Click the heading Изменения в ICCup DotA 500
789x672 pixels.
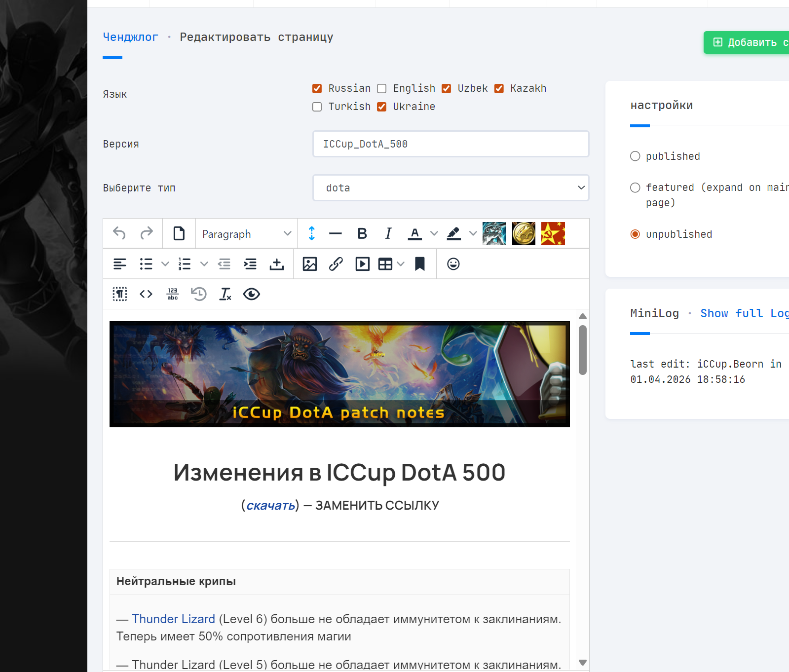coord(339,473)
